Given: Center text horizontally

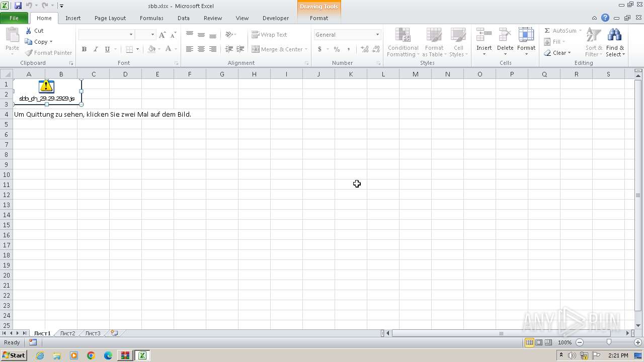Looking at the screenshot, I should point(201,49).
